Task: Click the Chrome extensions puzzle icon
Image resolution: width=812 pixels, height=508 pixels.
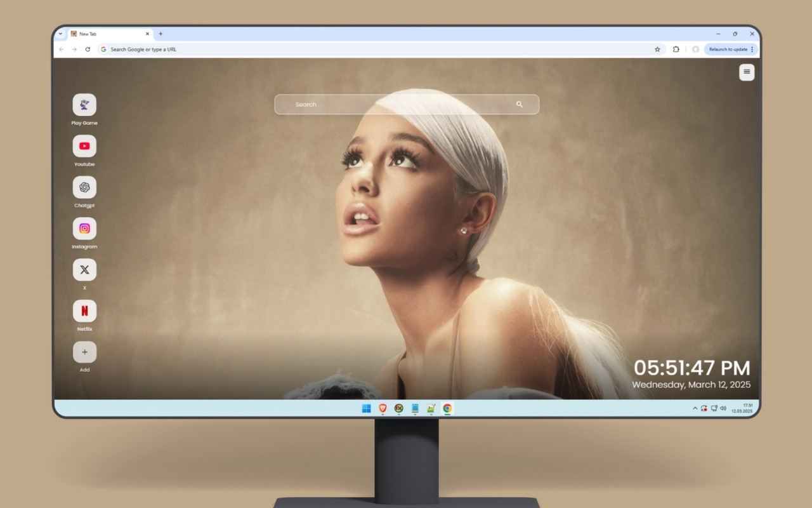Action: [676, 49]
